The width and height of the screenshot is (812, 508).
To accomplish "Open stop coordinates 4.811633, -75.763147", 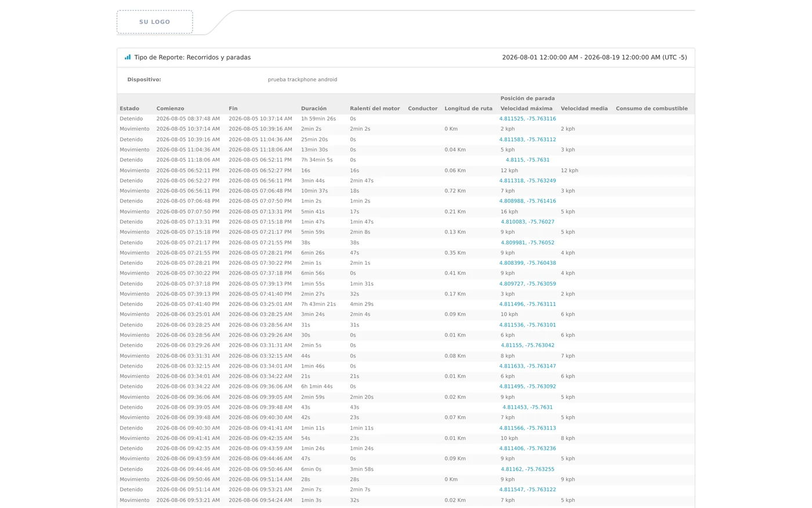I will 527,366.
